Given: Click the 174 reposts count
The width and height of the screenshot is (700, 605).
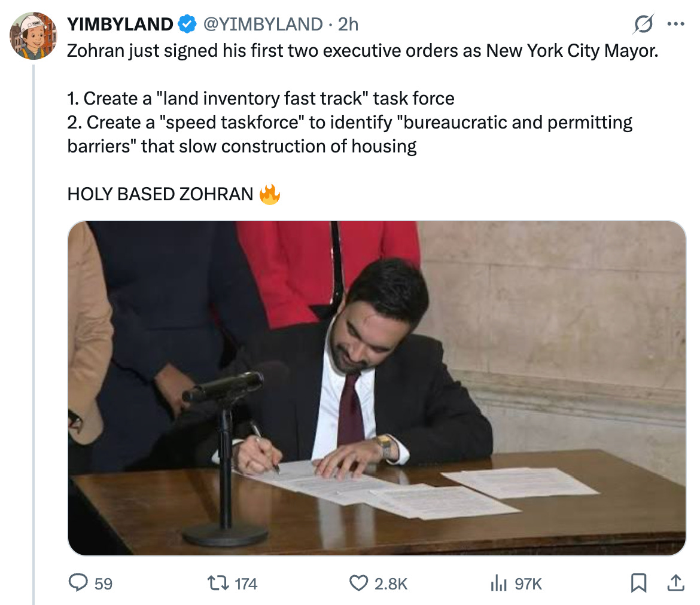Looking at the screenshot, I should (246, 583).
